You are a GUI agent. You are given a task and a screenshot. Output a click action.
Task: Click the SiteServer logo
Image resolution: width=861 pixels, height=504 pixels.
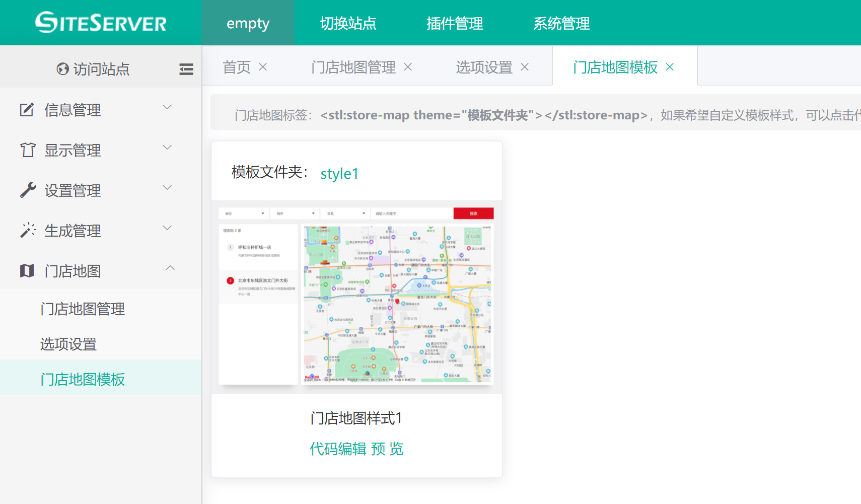pyautogui.click(x=101, y=23)
